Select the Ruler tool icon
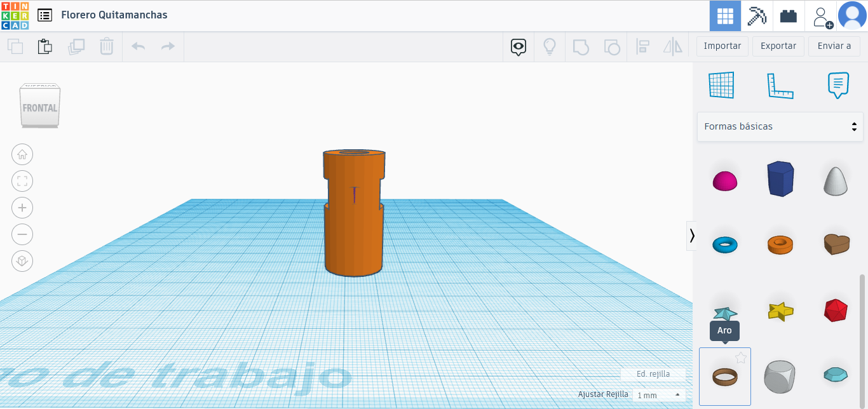The image size is (868, 409). 780,86
